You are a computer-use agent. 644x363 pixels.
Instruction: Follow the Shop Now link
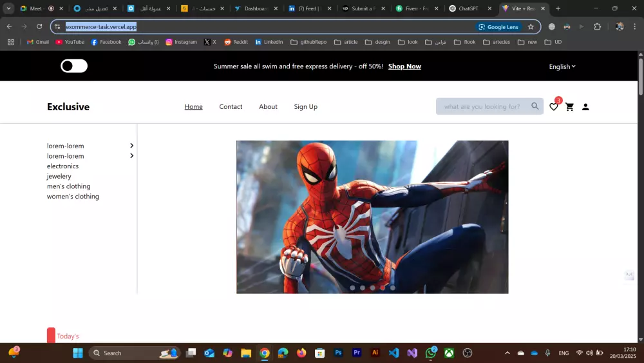coord(404,66)
